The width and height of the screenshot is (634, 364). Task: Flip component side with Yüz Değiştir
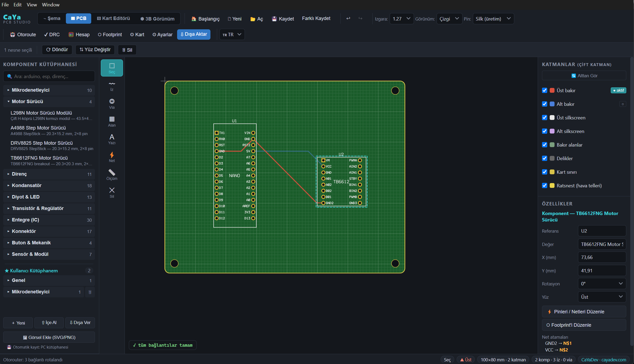95,50
